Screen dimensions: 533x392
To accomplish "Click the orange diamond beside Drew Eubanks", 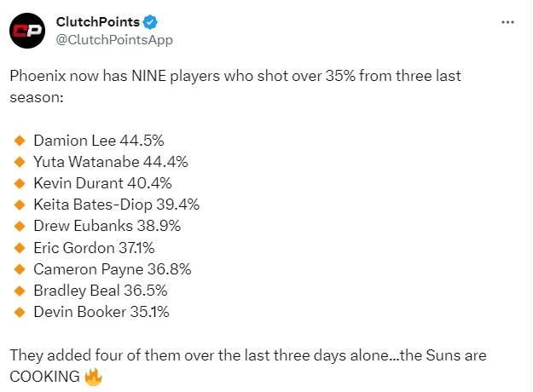I will [x=20, y=226].
